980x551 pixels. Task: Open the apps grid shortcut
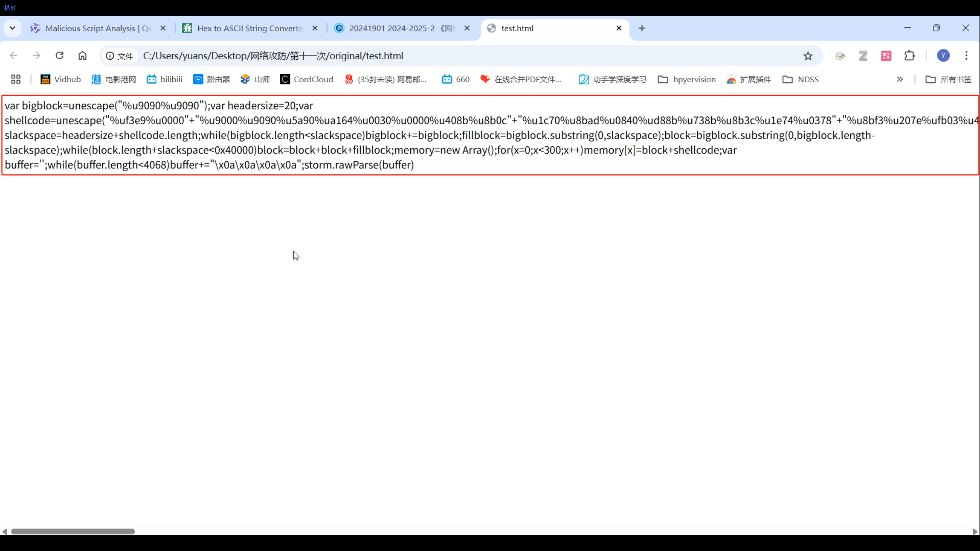click(16, 79)
